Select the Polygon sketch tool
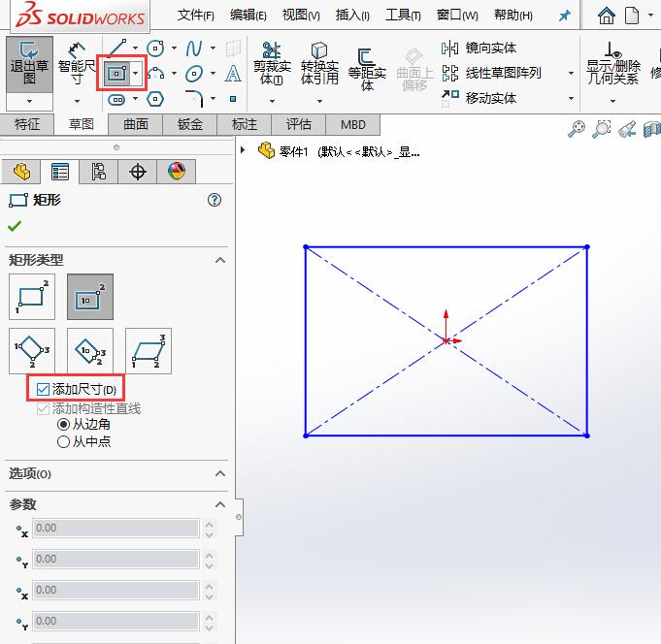661x644 pixels. pyautogui.click(x=155, y=99)
